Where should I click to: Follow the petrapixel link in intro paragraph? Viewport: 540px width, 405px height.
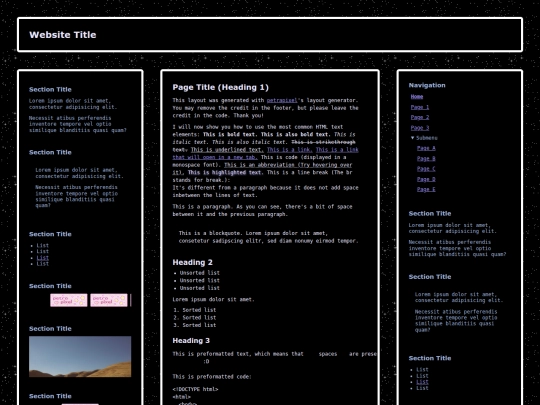(x=282, y=100)
